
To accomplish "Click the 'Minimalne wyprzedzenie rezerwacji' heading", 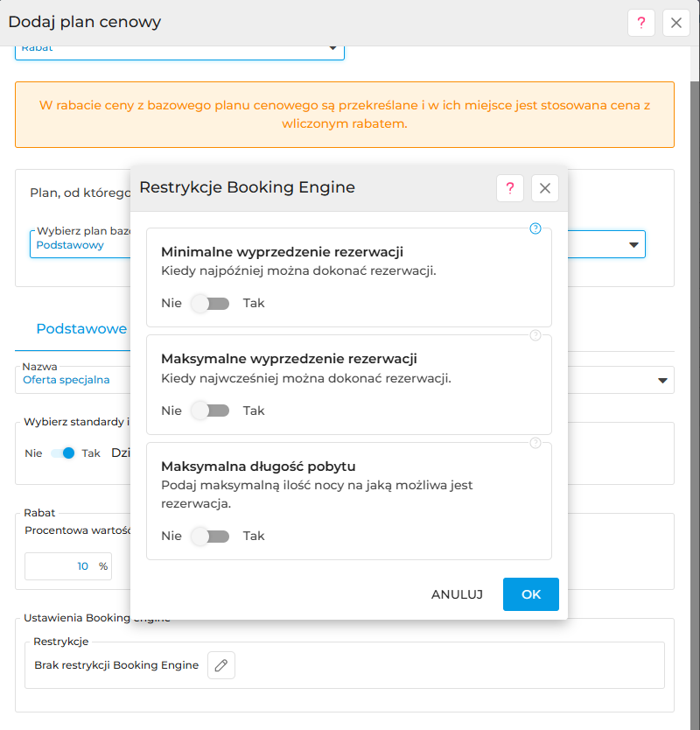I will [282, 252].
